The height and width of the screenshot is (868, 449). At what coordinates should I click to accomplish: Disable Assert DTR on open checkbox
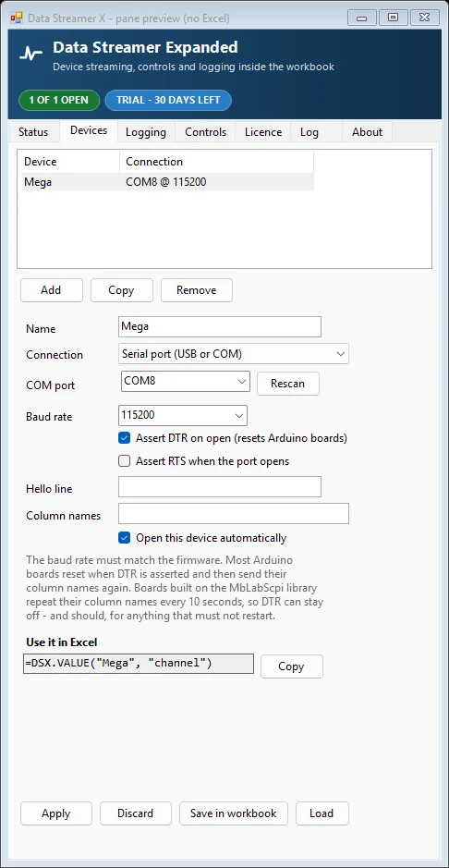click(x=125, y=438)
